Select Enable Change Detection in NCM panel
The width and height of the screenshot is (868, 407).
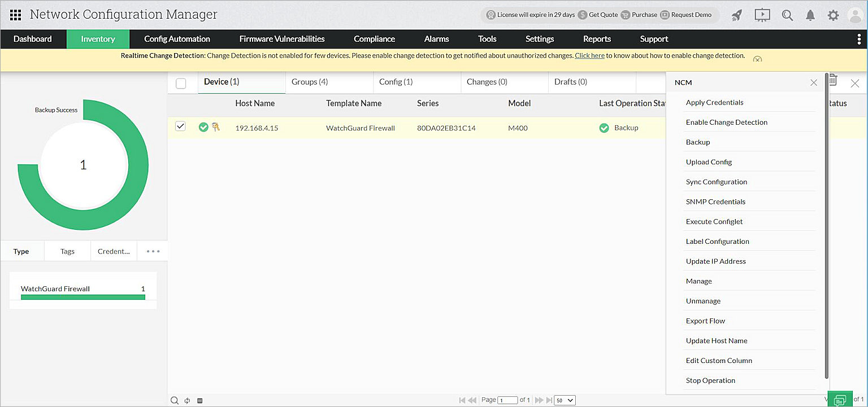(x=727, y=122)
